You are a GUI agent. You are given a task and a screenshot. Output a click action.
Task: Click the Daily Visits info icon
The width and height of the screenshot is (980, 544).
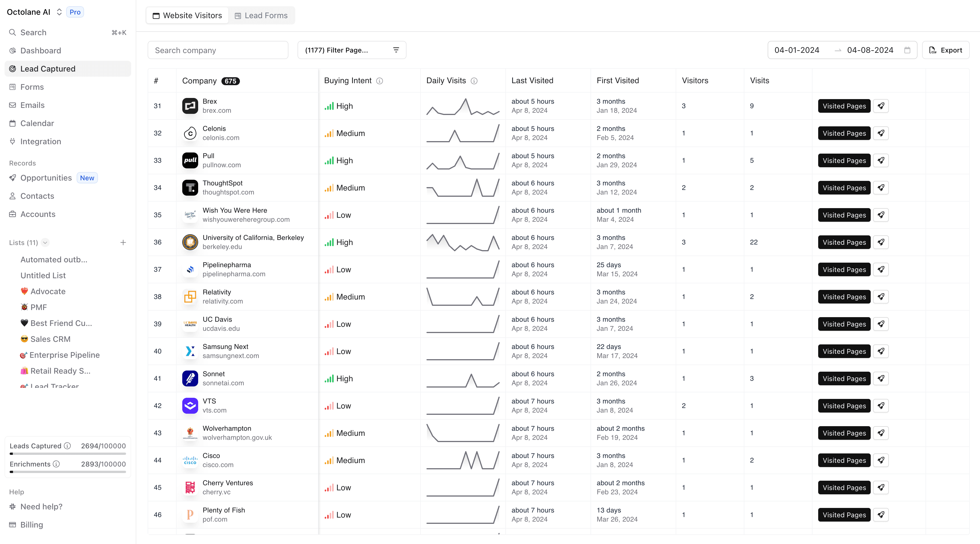(474, 81)
